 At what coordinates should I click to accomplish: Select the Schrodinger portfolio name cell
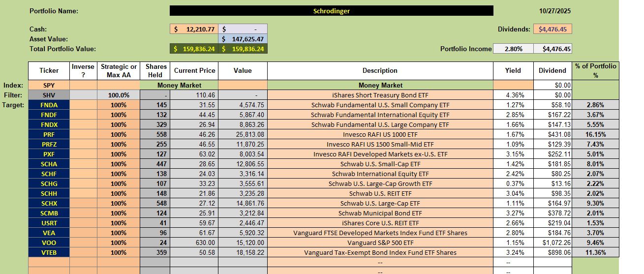pos(331,11)
